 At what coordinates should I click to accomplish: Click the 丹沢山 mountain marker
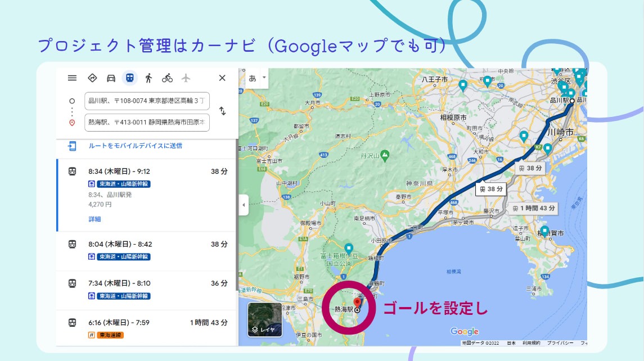coord(385,156)
